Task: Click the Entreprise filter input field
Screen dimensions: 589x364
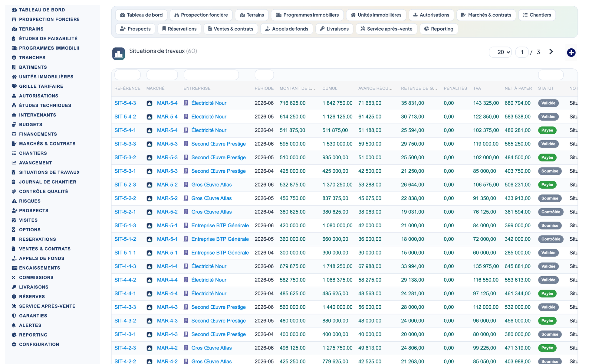Action: pyautogui.click(x=211, y=75)
